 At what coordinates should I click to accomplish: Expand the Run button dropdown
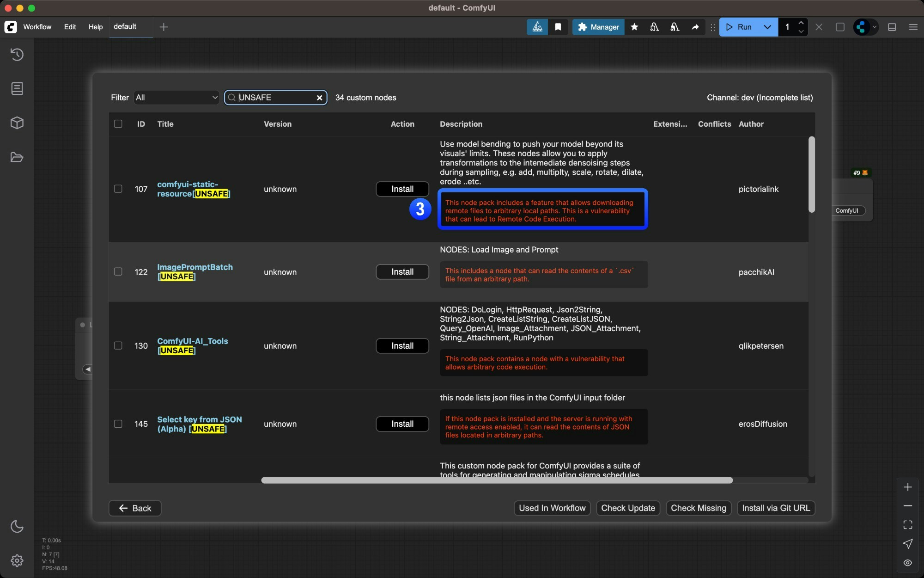point(767,27)
